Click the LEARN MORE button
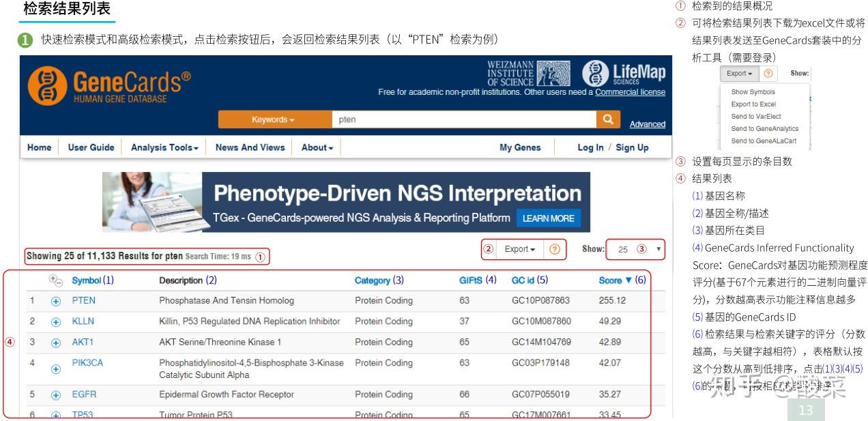This screenshot has height=421, width=868. coord(548,218)
